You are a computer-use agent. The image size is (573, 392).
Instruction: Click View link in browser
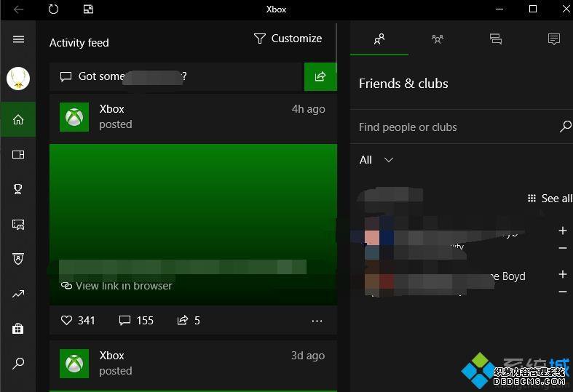pos(116,286)
